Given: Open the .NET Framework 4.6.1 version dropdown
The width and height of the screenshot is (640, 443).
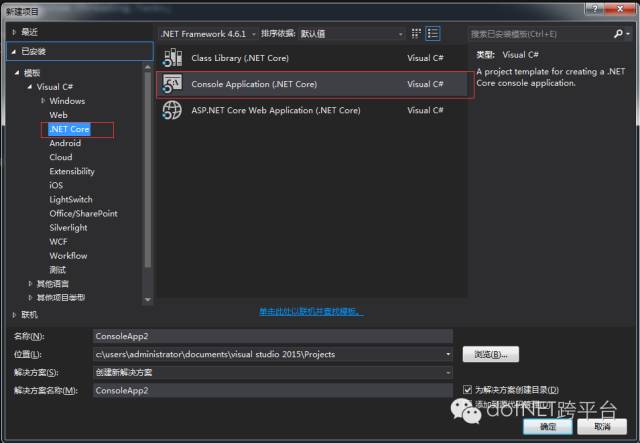Looking at the screenshot, I should pos(208,34).
